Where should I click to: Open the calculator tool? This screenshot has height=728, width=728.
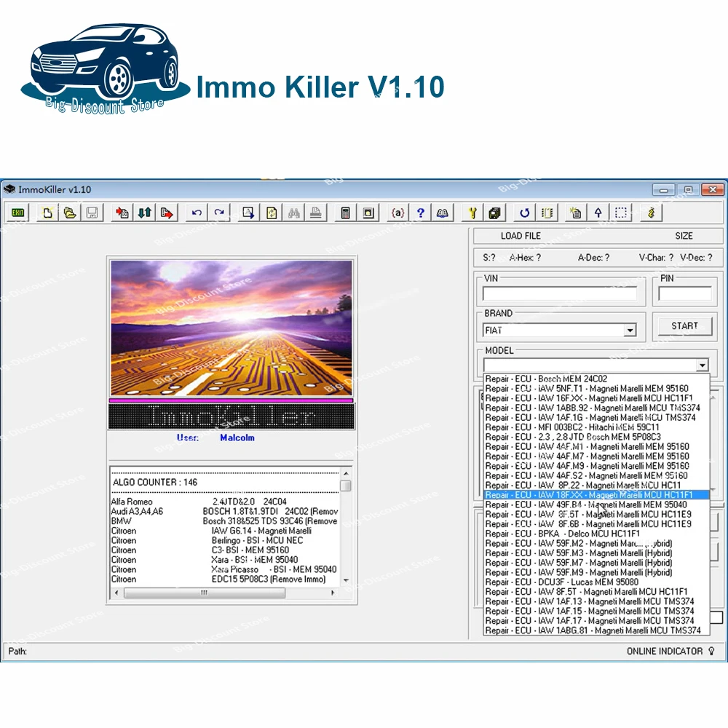[x=345, y=213]
